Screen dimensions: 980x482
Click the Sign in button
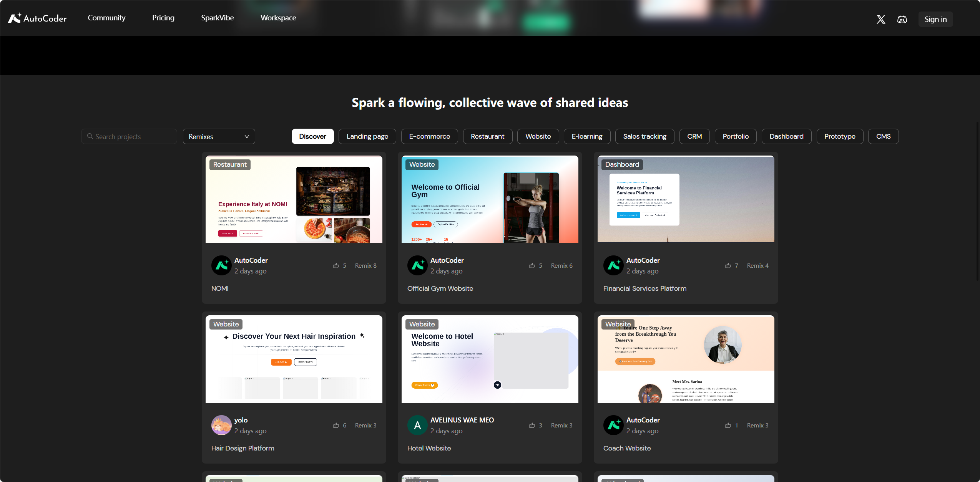point(935,19)
